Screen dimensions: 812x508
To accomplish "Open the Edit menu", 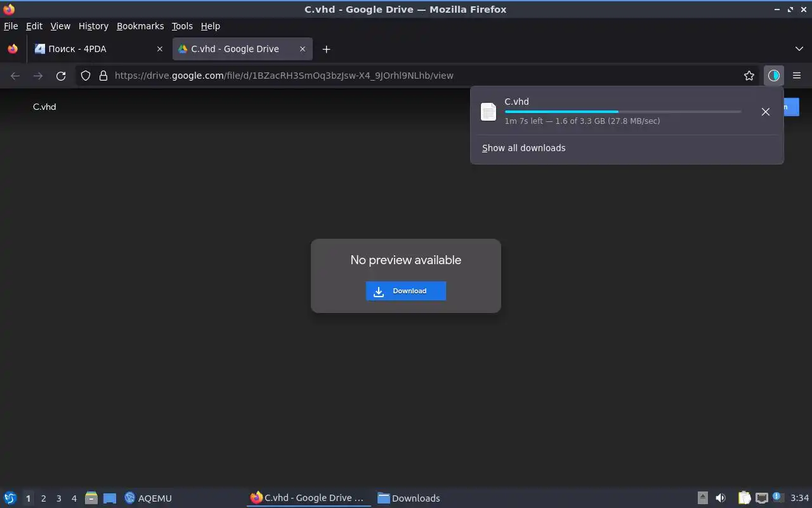I will [34, 26].
